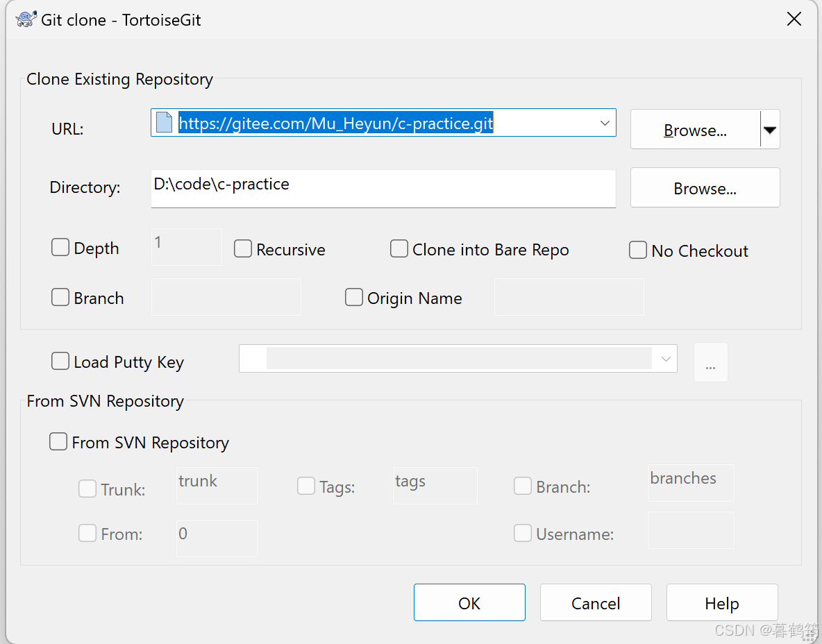Close the Git clone dialog
Image resolution: width=822 pixels, height=644 pixels.
pyautogui.click(x=794, y=19)
